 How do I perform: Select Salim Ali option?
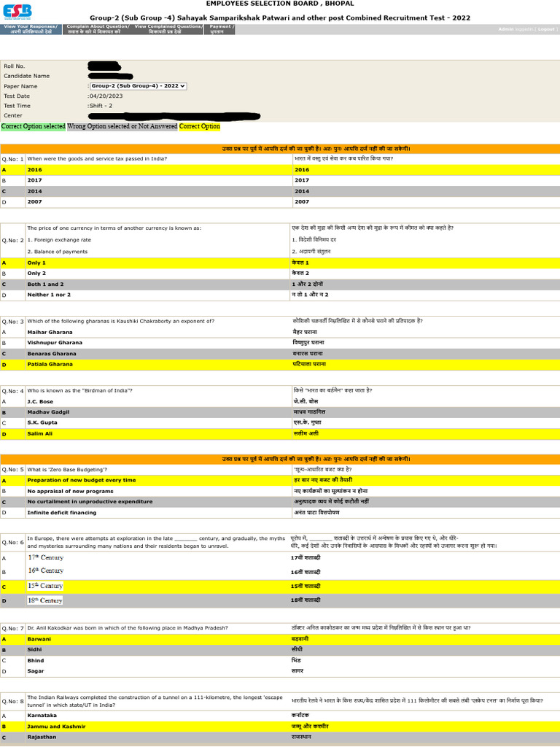pos(280,434)
